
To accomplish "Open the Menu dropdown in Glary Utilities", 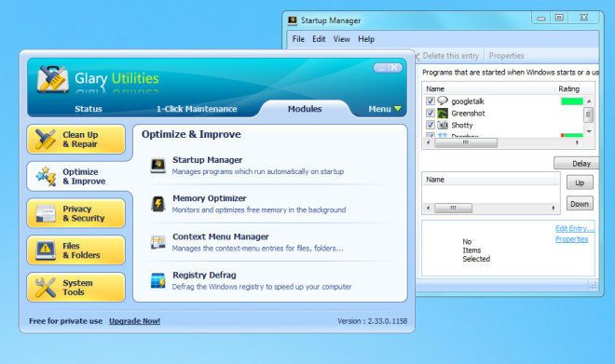I will point(384,109).
